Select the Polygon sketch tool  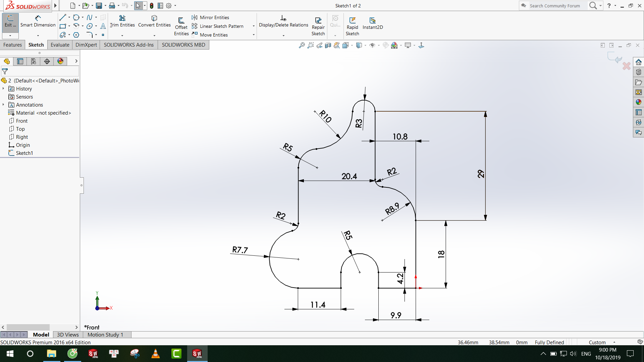(76, 35)
